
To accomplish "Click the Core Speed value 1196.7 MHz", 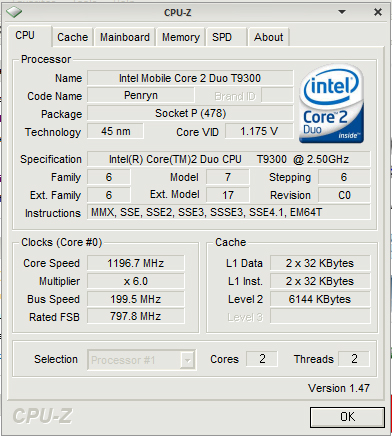I will [136, 263].
